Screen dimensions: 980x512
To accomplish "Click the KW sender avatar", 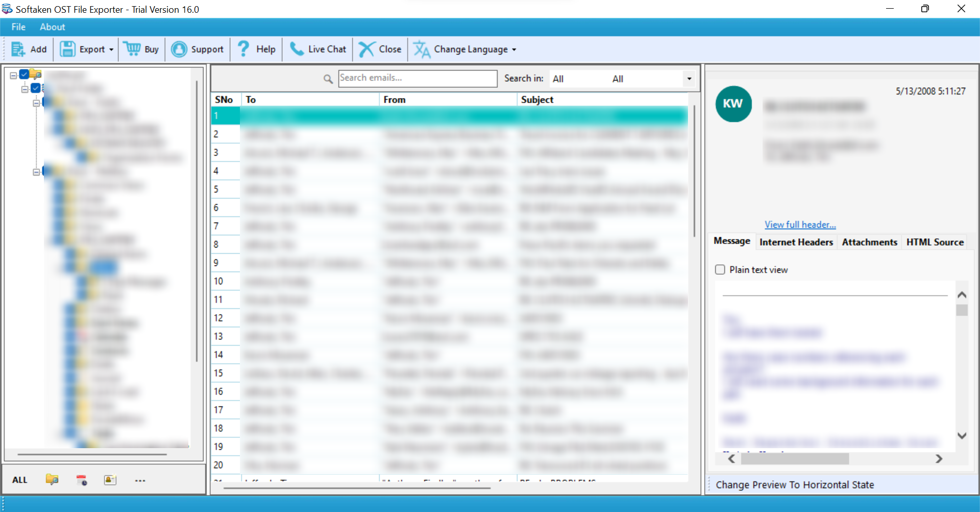I will 733,104.
